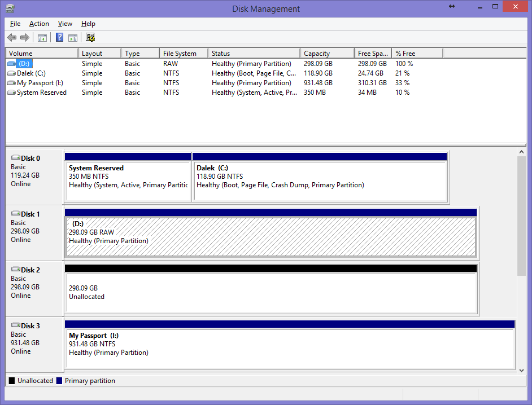532x405 pixels.
Task: Select the 298.09 GB Unallocated space on Disk 2
Action: pyautogui.click(x=271, y=289)
